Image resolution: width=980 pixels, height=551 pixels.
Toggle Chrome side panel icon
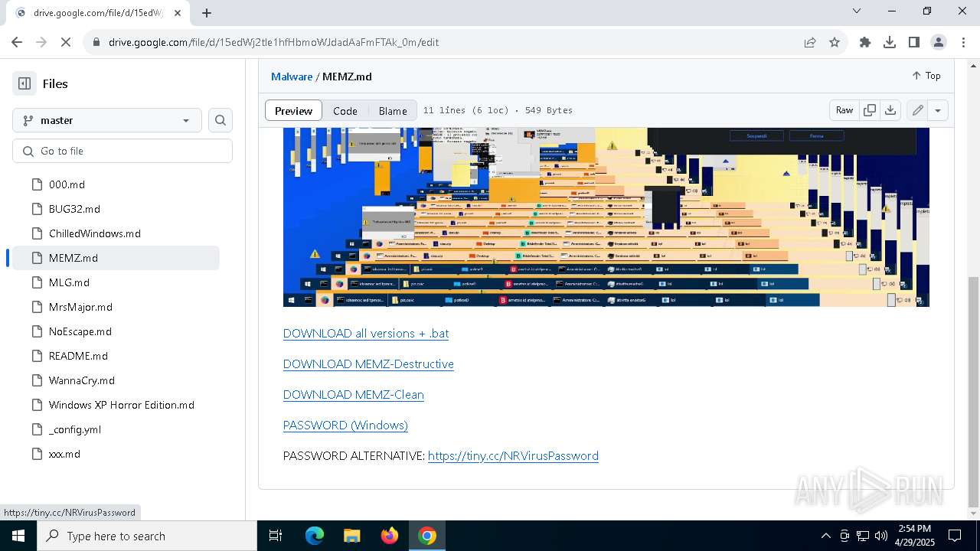point(914,42)
